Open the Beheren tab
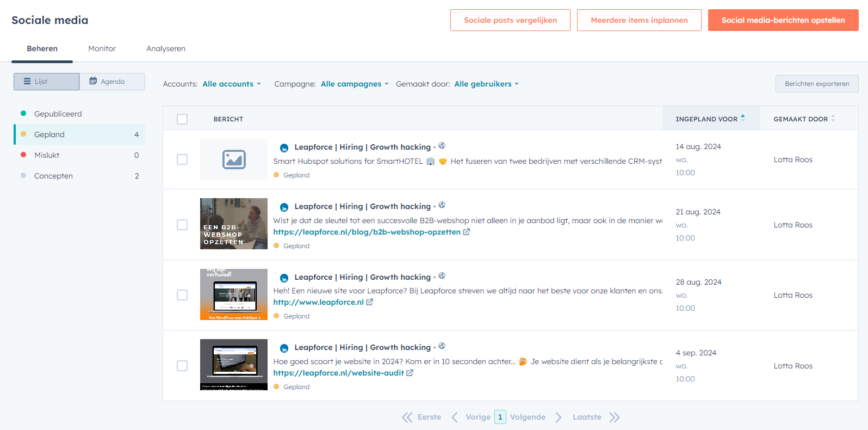 pyautogui.click(x=42, y=48)
